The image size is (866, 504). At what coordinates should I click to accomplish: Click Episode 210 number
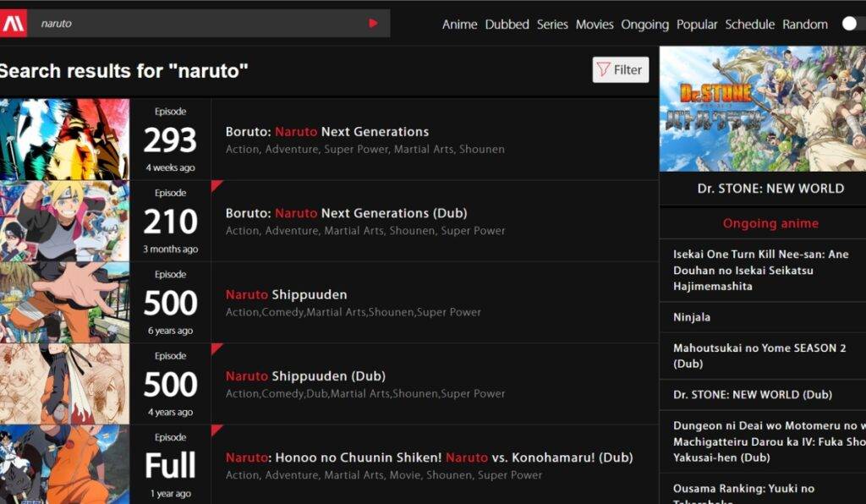pos(170,222)
